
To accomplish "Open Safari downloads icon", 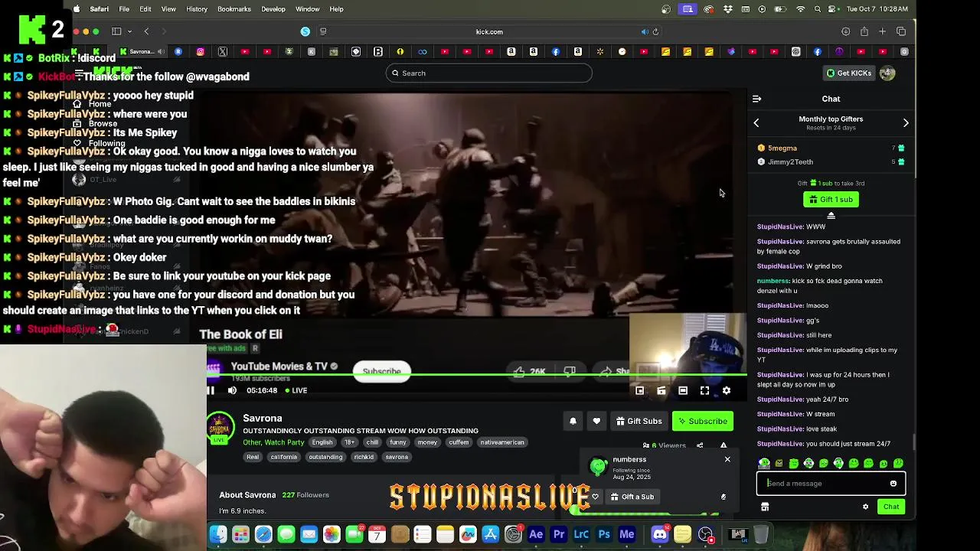I will (x=845, y=32).
